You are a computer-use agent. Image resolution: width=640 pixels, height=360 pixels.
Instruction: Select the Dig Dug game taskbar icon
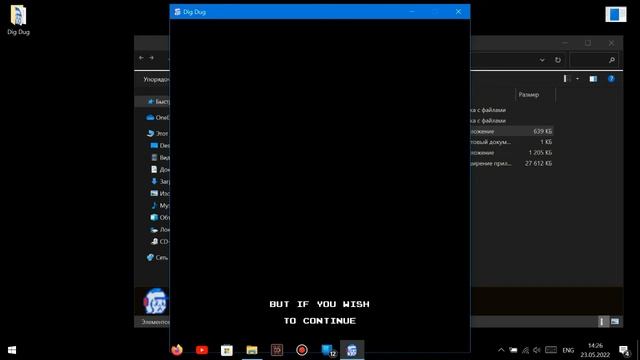point(352,350)
